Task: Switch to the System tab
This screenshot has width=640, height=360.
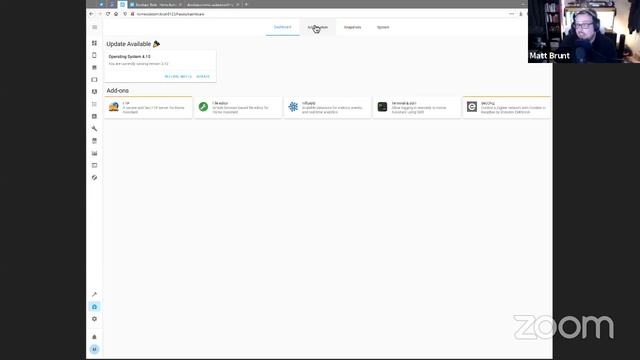Action: [x=383, y=27]
